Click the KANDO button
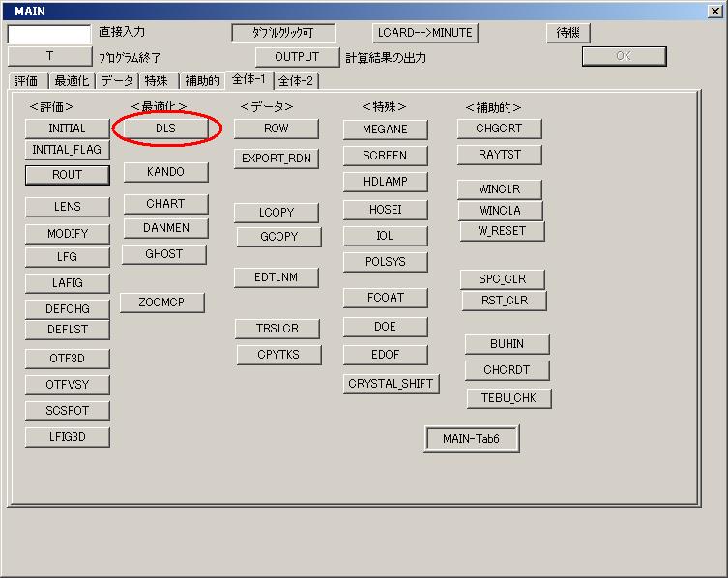 tap(165, 172)
